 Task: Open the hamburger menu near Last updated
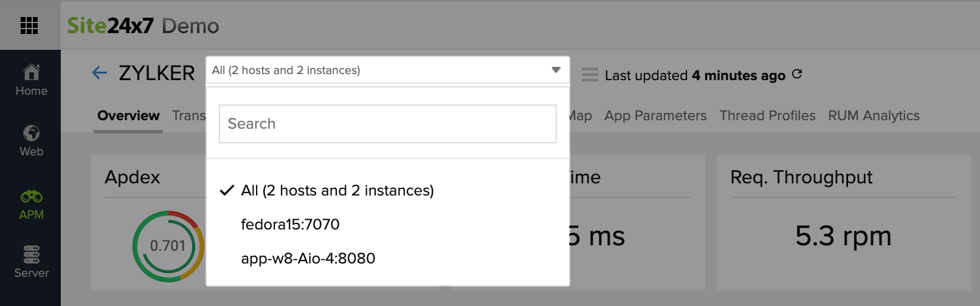click(x=590, y=75)
